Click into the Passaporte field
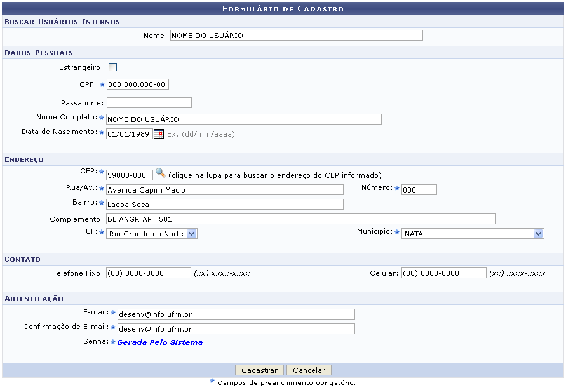Viewport: 566px width, 392px height. 149,102
